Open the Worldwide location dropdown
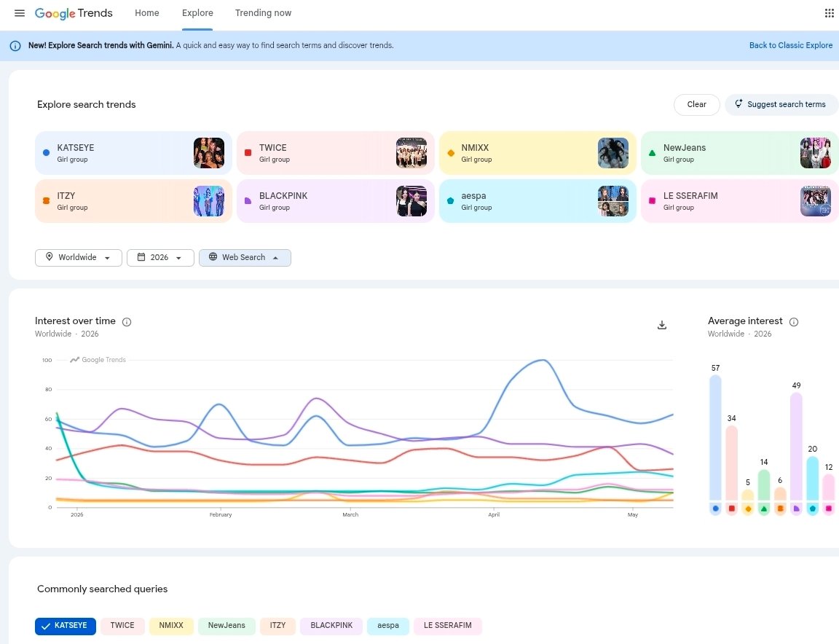Viewport: 839px width, 644px height. tap(79, 257)
